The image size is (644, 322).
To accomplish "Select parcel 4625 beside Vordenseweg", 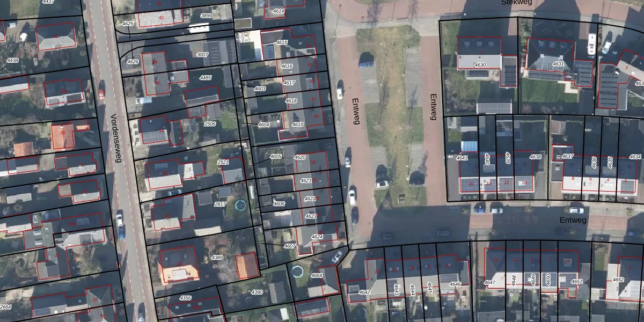I will (x=128, y=24).
